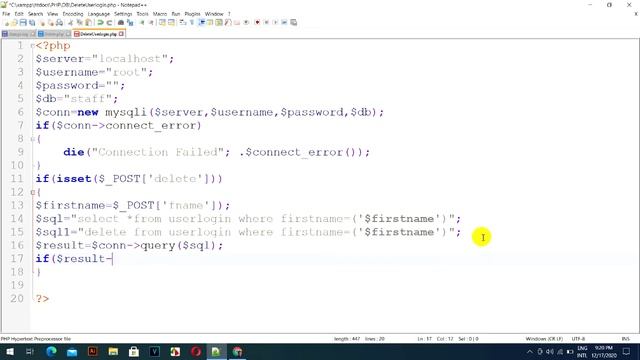Save the current file via toolbar
The height and width of the screenshot is (360, 640).
click(x=23, y=22)
